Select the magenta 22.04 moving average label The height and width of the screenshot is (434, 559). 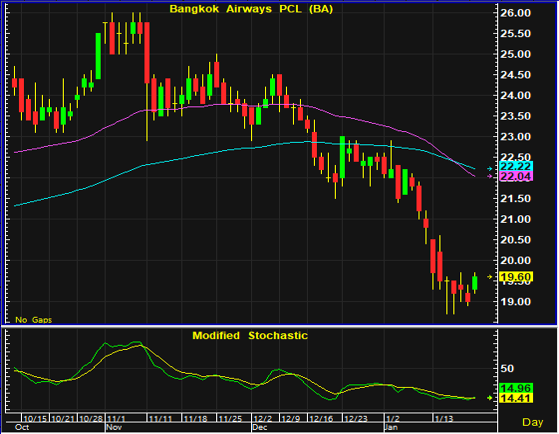pos(516,176)
